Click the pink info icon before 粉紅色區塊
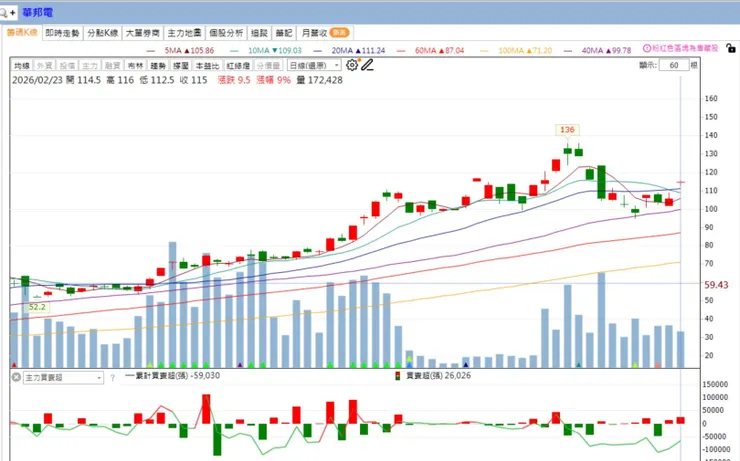Viewport: 740px width, 461px height. (647, 48)
